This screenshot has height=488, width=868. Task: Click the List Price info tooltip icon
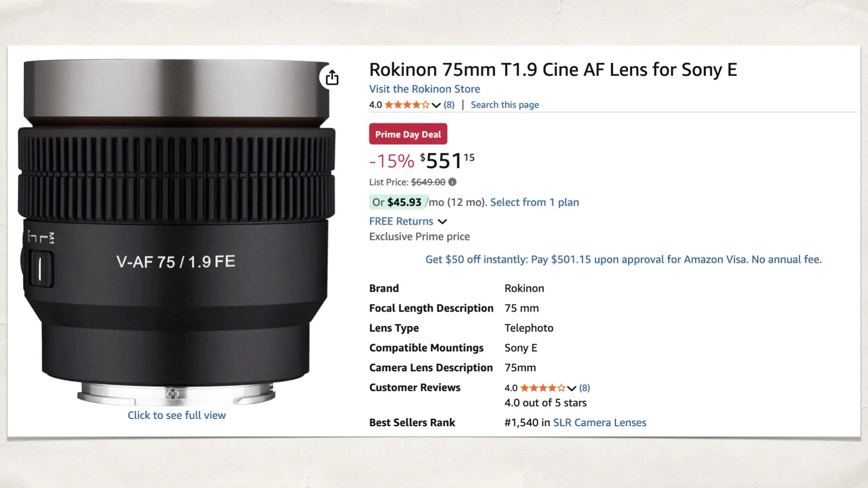[x=453, y=182]
